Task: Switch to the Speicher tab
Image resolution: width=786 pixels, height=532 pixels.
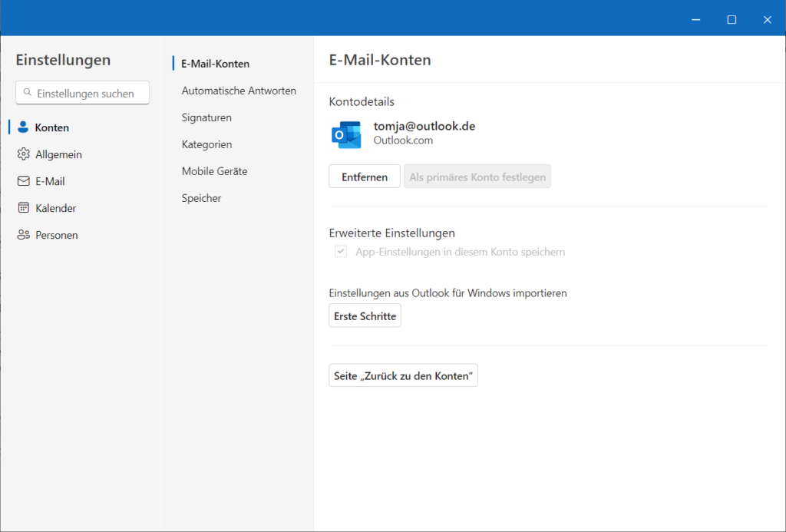Action: (200, 197)
